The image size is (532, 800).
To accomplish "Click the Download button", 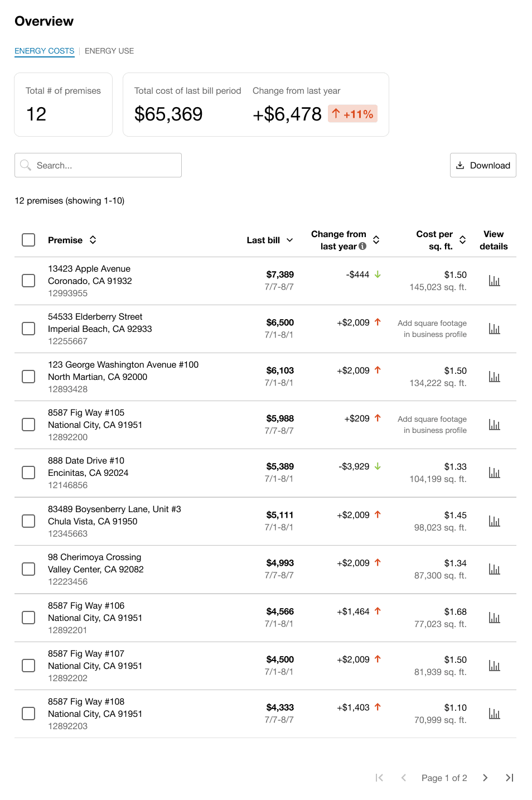I will 483,165.
